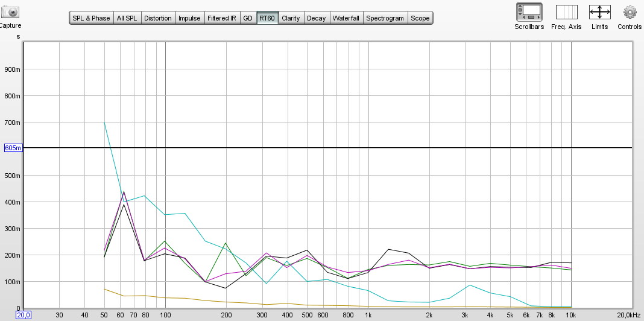Select the Distortion graph tab

point(158,18)
